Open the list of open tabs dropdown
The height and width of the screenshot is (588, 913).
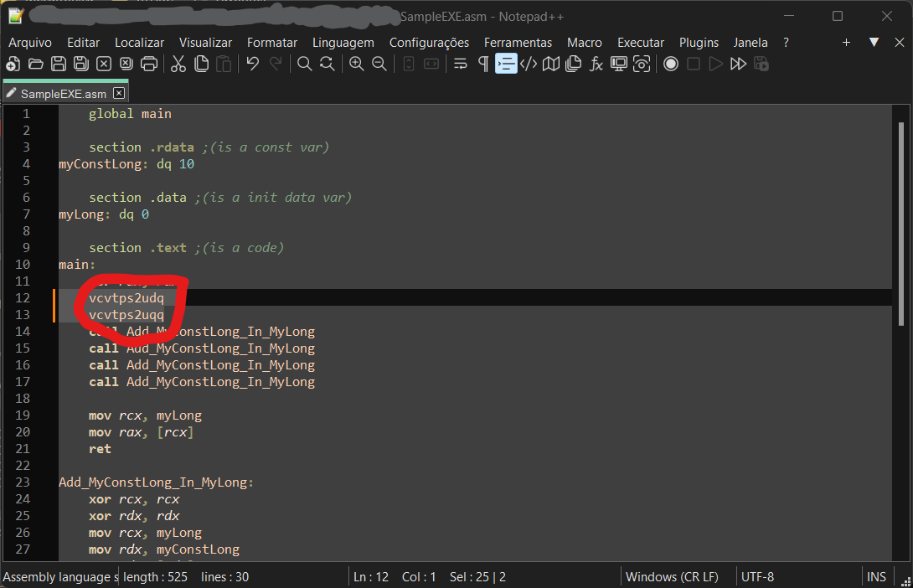click(873, 43)
